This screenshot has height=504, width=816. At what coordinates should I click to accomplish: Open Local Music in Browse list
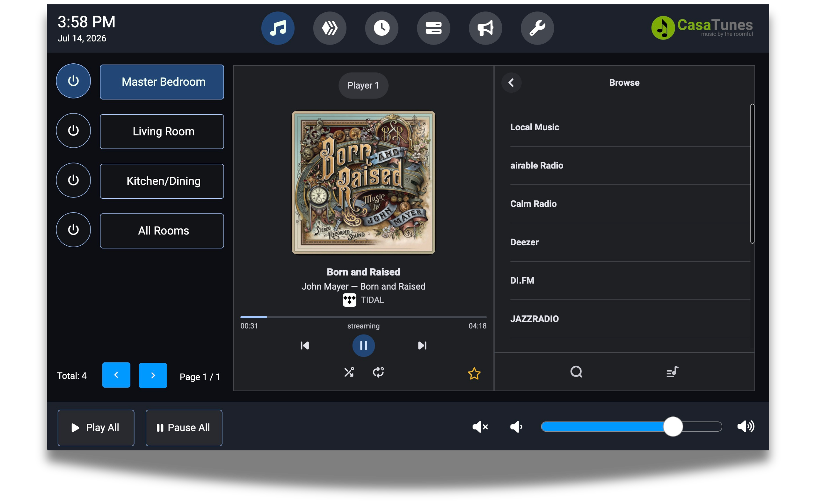(x=630, y=127)
